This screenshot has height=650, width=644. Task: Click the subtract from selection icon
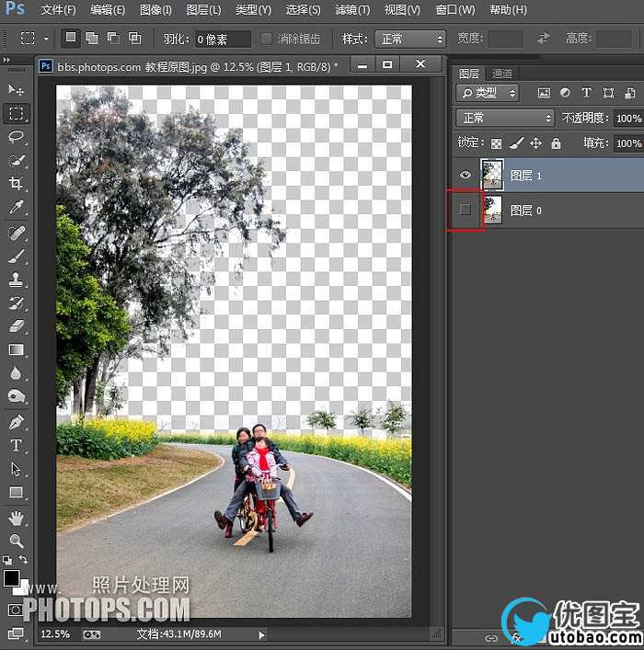[113, 38]
